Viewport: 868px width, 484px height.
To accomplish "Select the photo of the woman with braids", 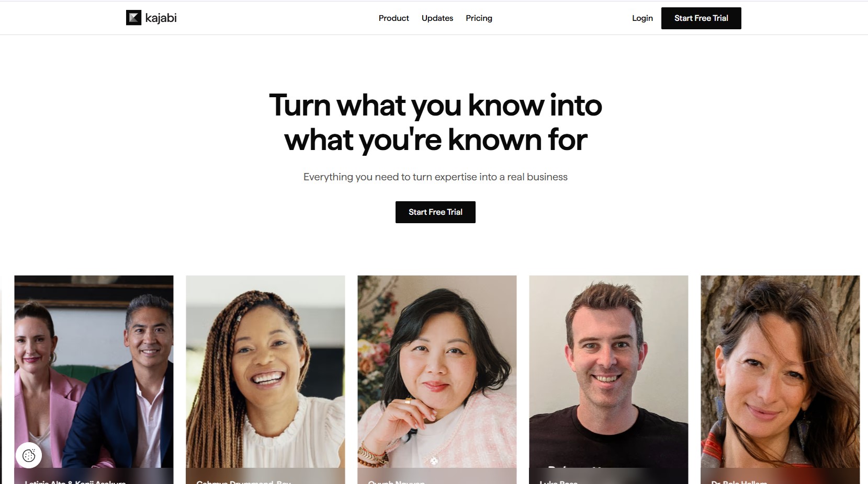I will (265, 371).
